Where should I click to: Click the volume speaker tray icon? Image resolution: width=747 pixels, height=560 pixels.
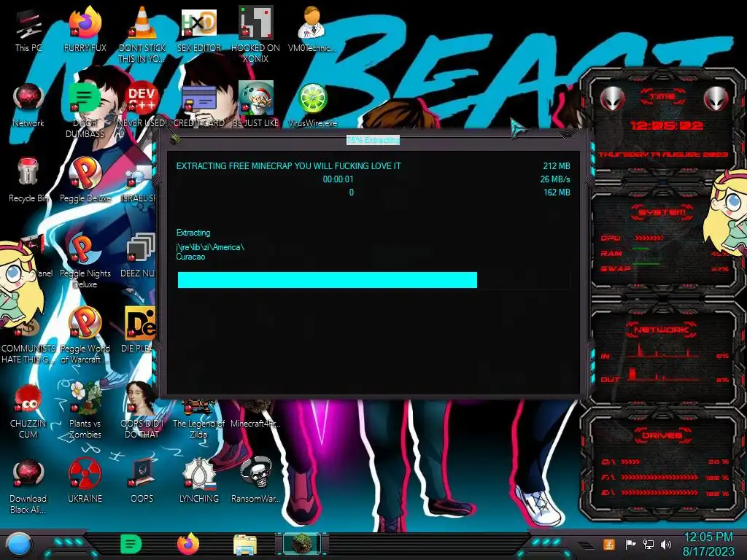point(666,544)
